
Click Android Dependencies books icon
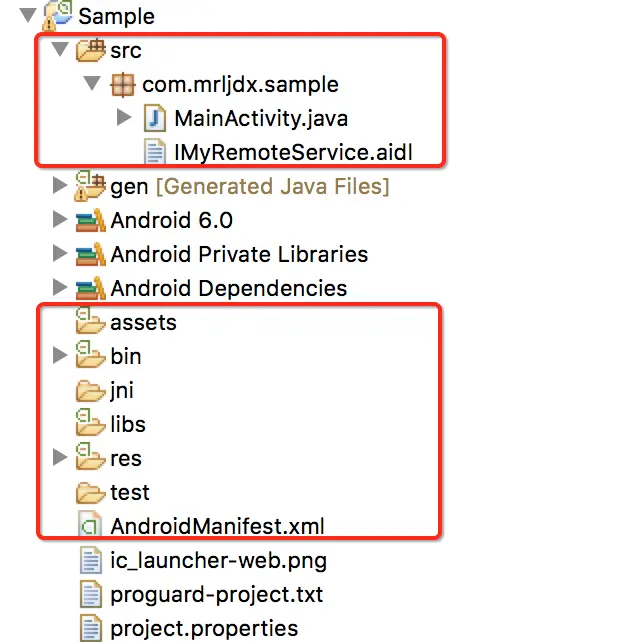click(90, 288)
